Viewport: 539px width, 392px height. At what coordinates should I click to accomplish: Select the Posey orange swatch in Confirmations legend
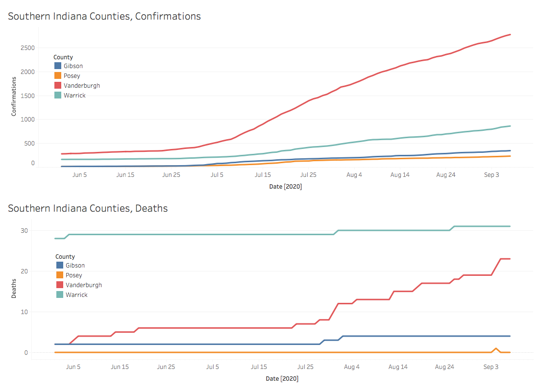[x=57, y=76]
